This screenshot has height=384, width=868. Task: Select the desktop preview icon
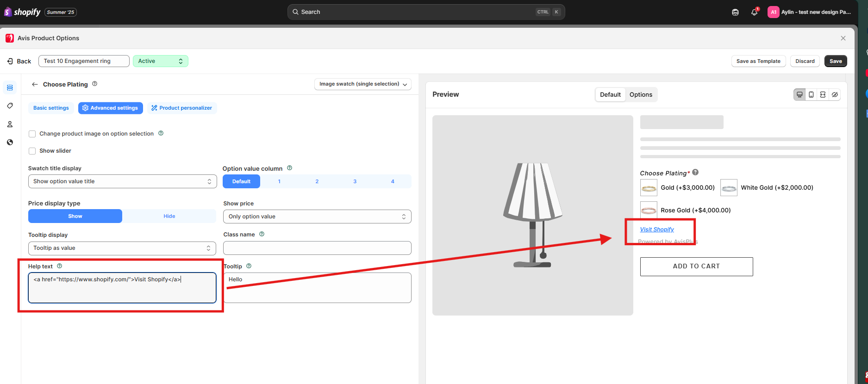pos(799,95)
